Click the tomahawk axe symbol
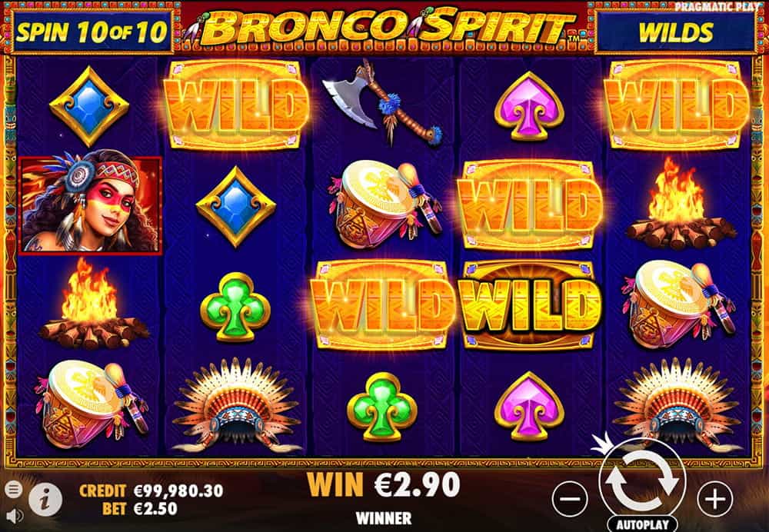This screenshot has width=769, height=532. point(382,102)
